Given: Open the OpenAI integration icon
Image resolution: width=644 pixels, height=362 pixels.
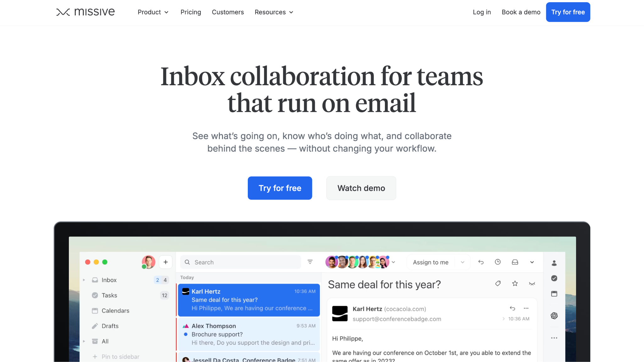Looking at the screenshot, I should tap(554, 315).
